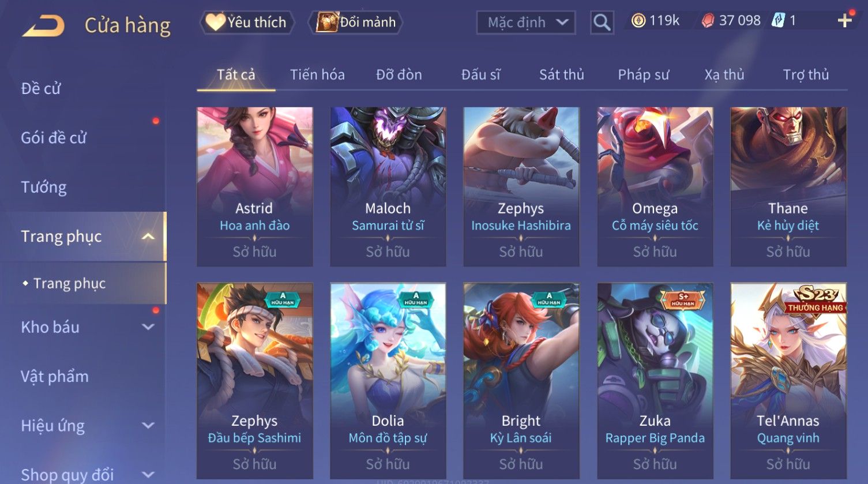Expand the Kho báu sidebar section

pos(148,327)
